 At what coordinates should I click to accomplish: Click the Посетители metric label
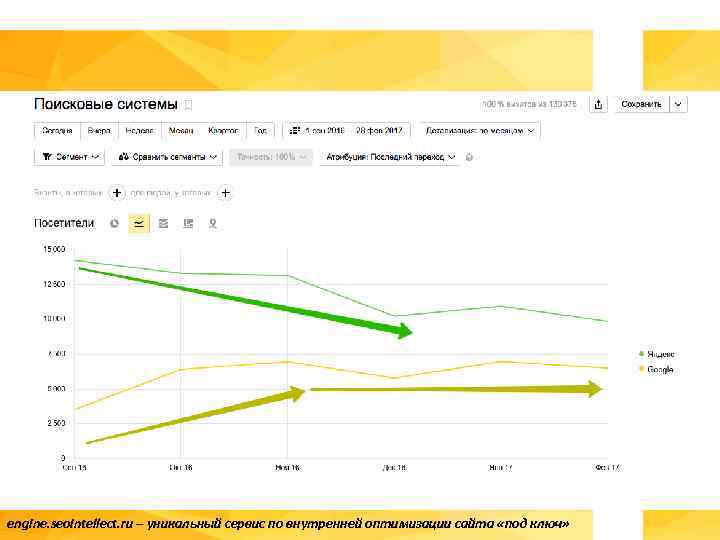[x=64, y=223]
